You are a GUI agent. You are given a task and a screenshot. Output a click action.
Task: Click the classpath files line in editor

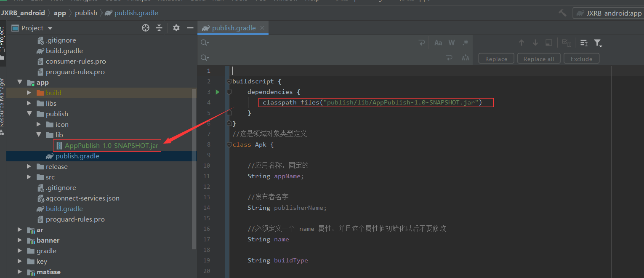[x=372, y=102]
